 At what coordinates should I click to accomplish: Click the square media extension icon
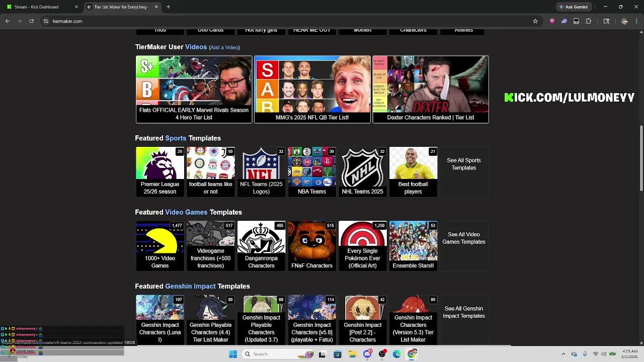pyautogui.click(x=576, y=21)
